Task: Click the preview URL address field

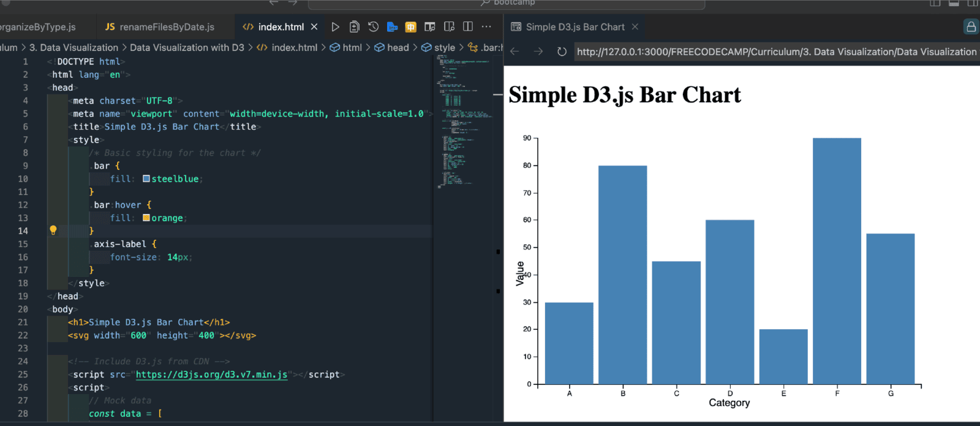Action: tap(776, 51)
